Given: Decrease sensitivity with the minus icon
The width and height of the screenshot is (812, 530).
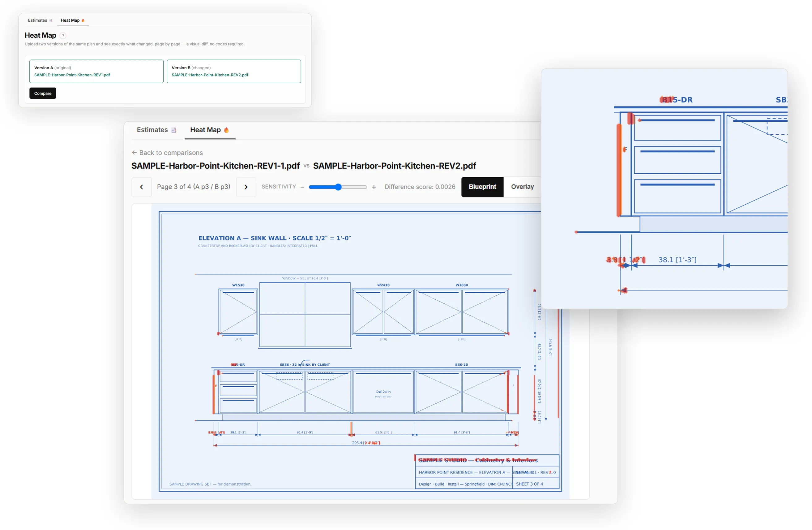Looking at the screenshot, I should (x=302, y=187).
